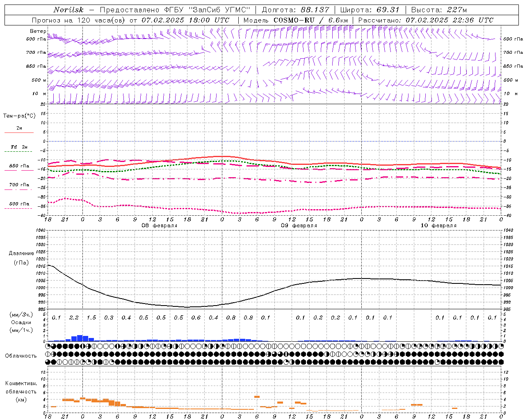
Task: Click the "Осадки" precipitation label
Action: 21,322
